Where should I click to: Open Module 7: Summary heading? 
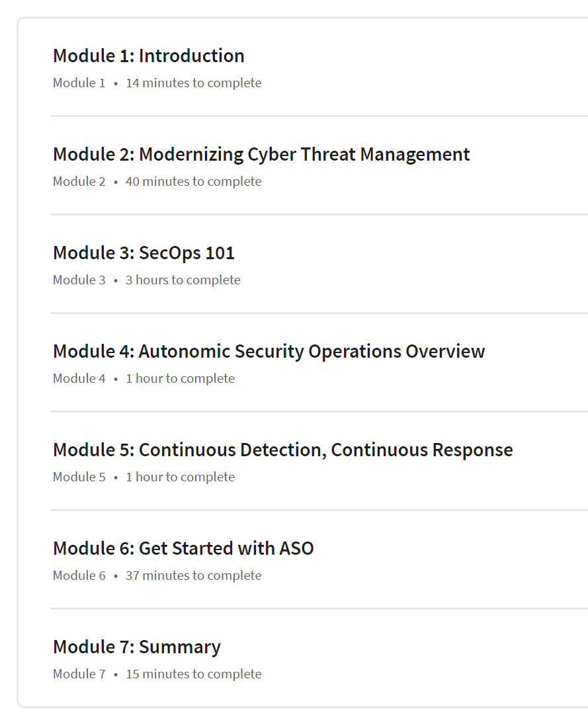(x=137, y=647)
